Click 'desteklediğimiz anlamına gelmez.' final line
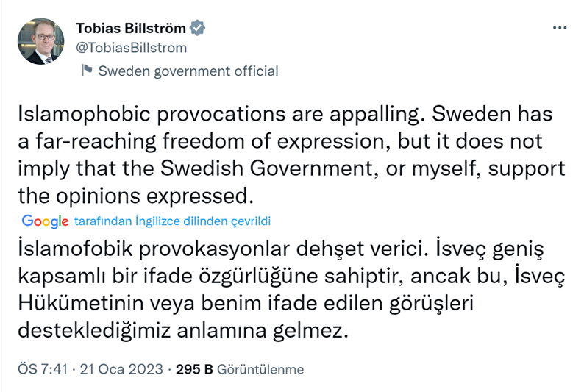This screenshot has height=392, width=584. (x=183, y=330)
